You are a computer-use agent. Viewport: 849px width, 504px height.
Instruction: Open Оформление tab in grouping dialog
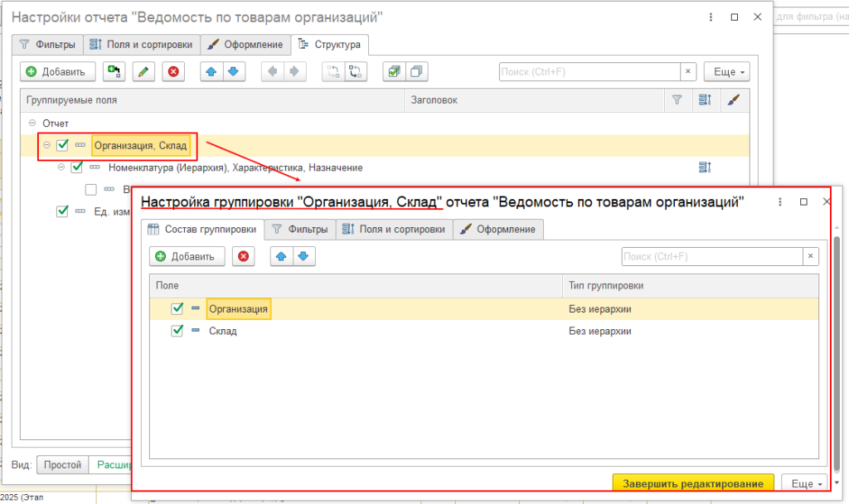(x=498, y=230)
